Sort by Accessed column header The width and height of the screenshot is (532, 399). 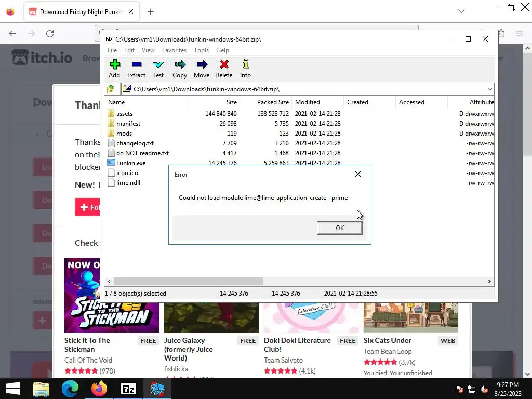421,102
